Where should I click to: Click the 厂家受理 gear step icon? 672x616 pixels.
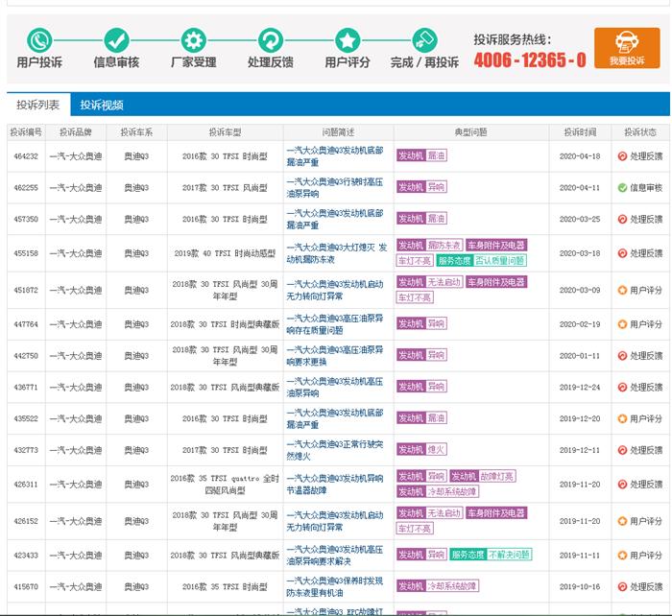(194, 40)
